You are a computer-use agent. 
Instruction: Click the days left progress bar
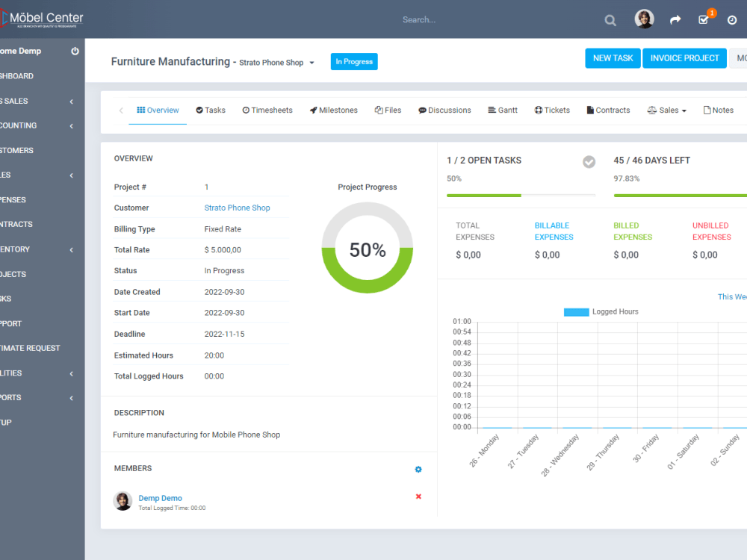click(681, 195)
